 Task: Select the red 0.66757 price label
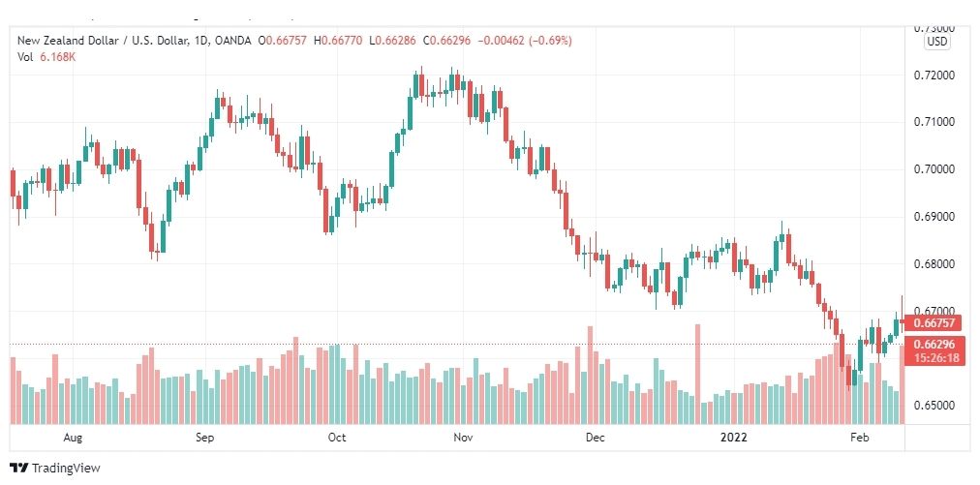click(x=934, y=323)
